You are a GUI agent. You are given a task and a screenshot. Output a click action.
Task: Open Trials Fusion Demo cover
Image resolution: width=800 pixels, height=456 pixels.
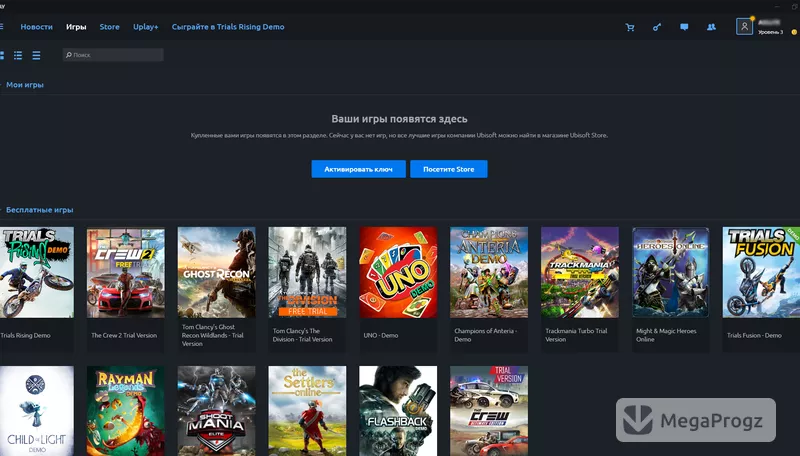click(x=761, y=272)
